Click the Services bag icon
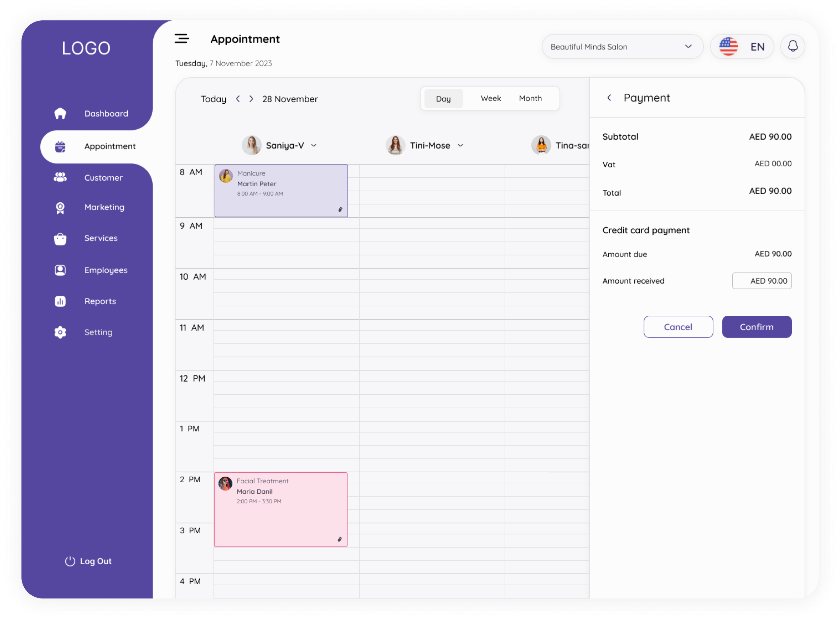The width and height of the screenshot is (840, 621). pos(60,238)
